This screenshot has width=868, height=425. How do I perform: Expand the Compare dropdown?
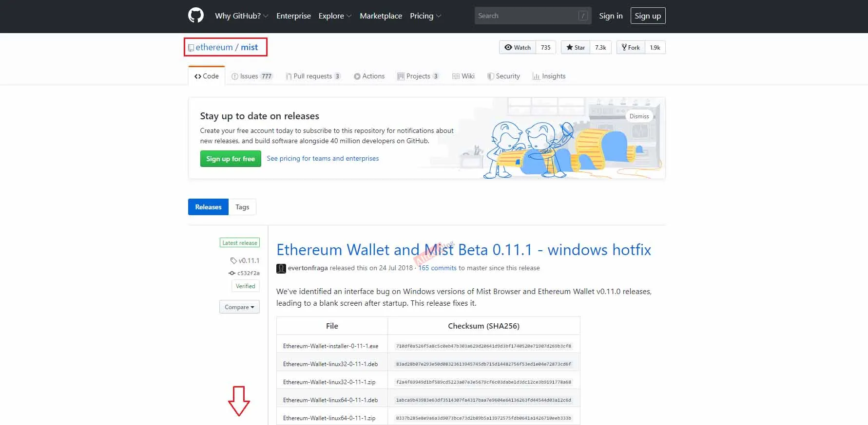coord(239,307)
